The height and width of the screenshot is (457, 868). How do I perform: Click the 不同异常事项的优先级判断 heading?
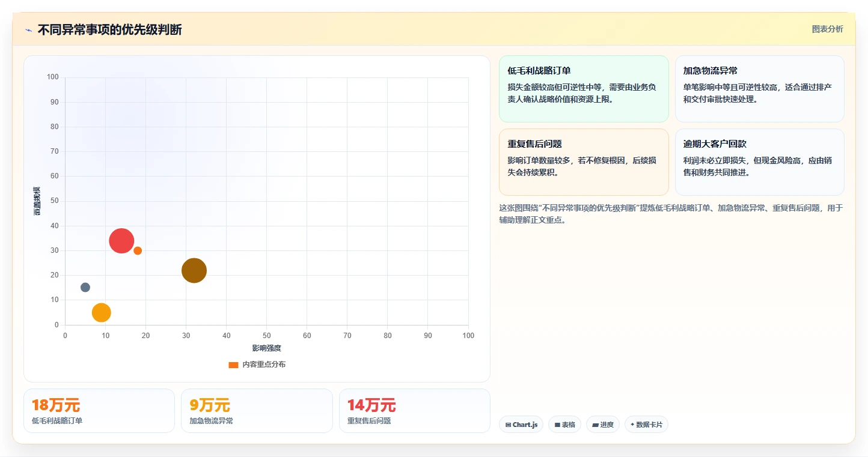click(109, 29)
